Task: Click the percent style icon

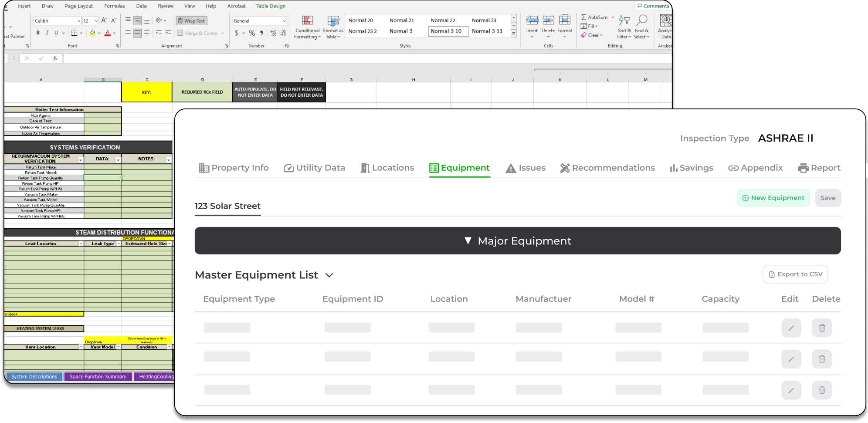Action: [x=252, y=33]
